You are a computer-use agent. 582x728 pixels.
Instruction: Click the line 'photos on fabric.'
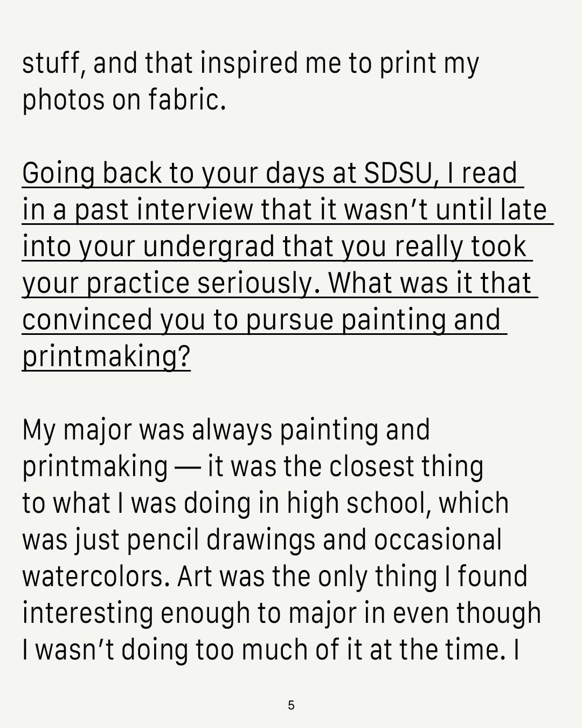(x=124, y=100)
